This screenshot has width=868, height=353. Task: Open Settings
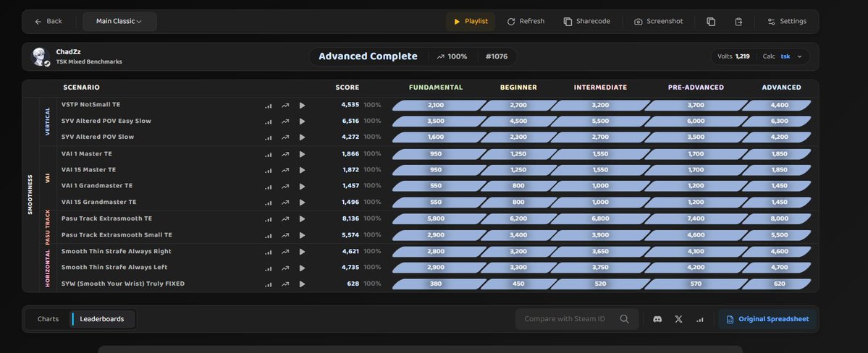787,22
